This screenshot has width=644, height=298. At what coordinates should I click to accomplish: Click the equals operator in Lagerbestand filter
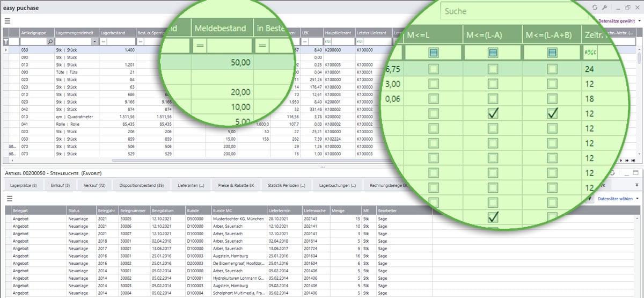coord(104,41)
